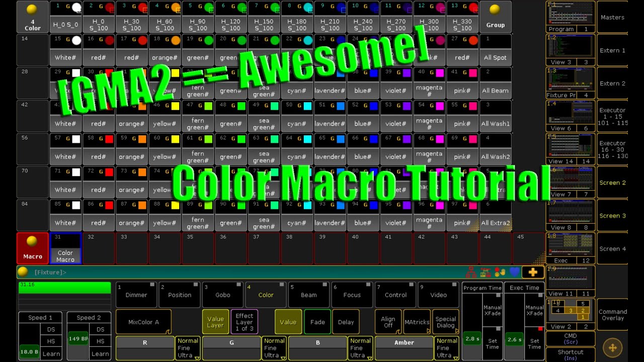Toggle the Value Layer button
This screenshot has width=644, height=362.
[215, 322]
